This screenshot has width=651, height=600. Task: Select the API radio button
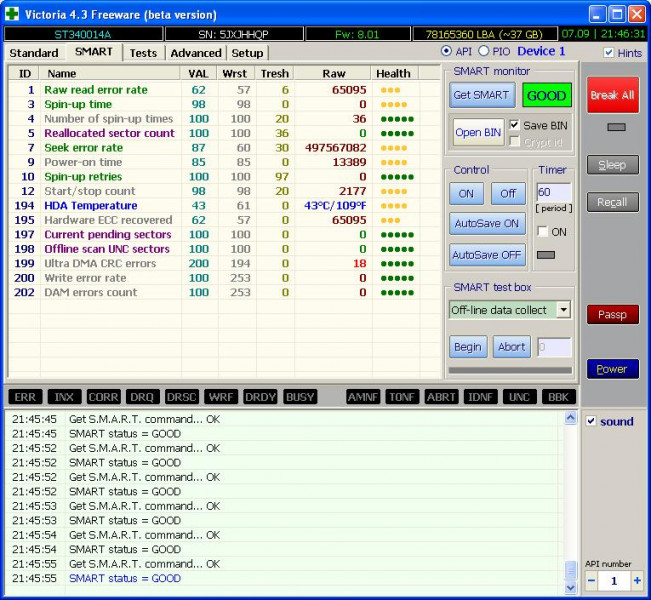tap(446, 51)
